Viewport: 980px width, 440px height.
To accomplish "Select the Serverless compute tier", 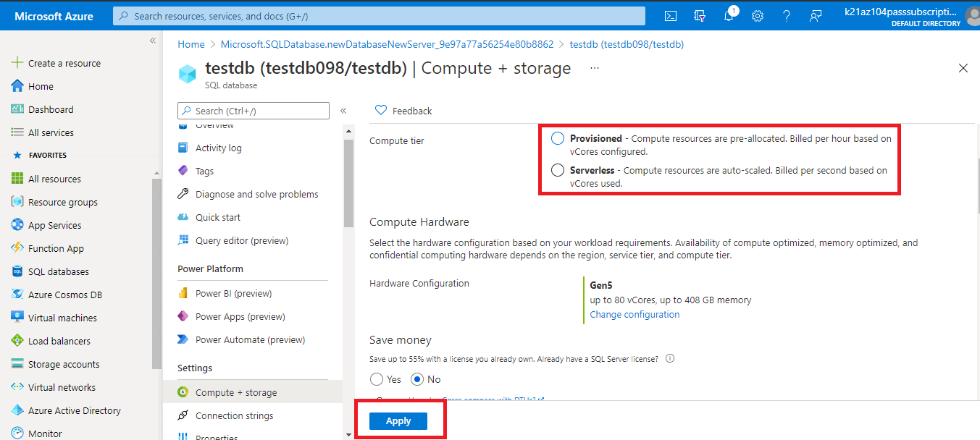I will click(558, 171).
